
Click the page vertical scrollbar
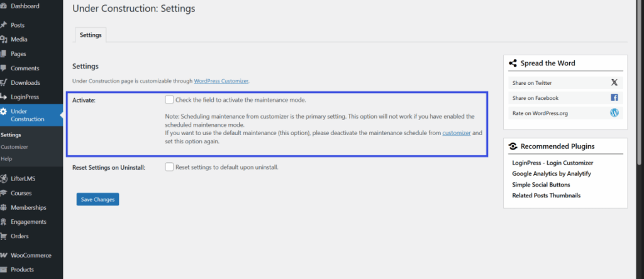(640, 82)
